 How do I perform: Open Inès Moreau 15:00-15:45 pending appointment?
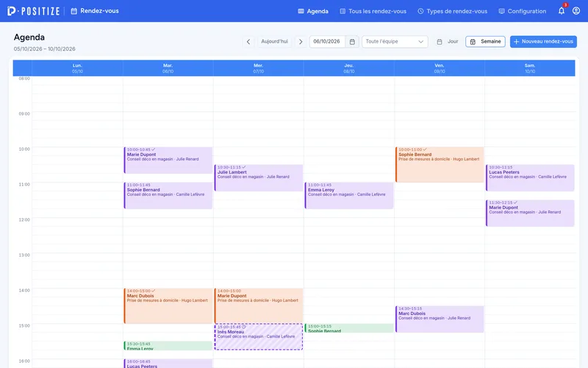(259, 337)
